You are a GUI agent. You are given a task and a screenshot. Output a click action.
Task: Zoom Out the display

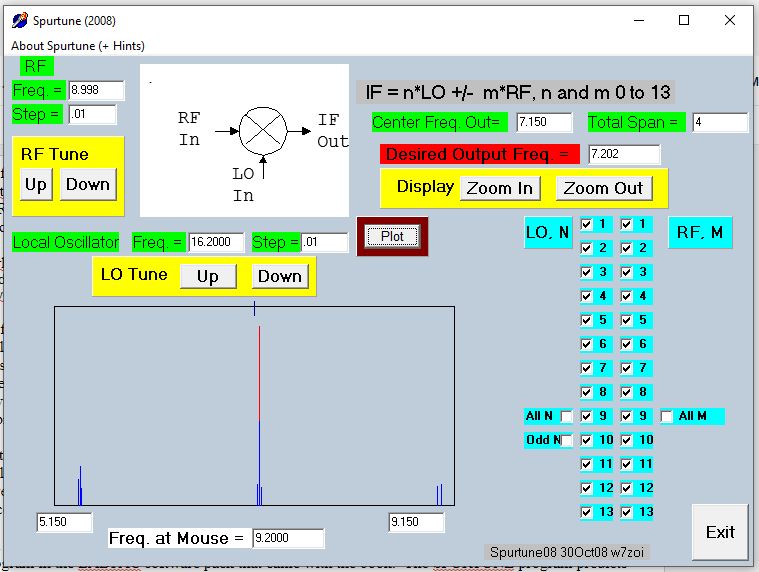point(603,188)
